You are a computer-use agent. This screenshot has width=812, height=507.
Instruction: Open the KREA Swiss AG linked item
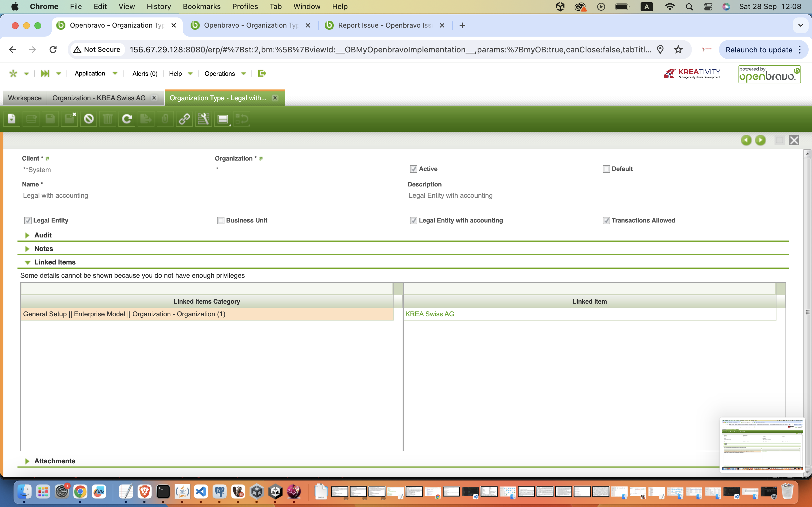tap(429, 314)
